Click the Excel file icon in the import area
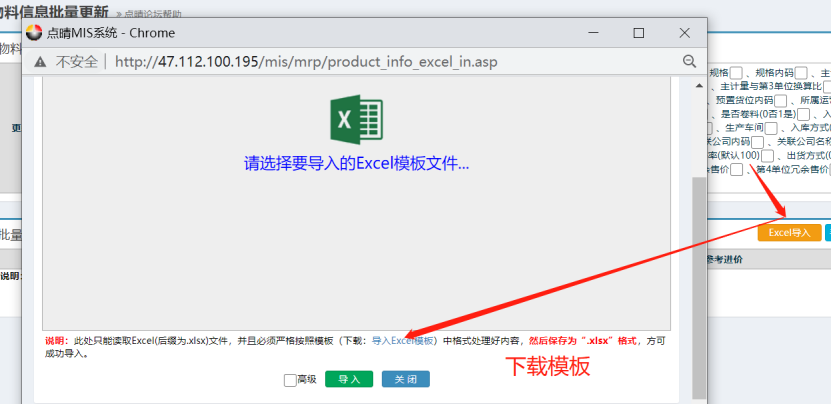Viewport: 831px width, 404px height. point(356,119)
